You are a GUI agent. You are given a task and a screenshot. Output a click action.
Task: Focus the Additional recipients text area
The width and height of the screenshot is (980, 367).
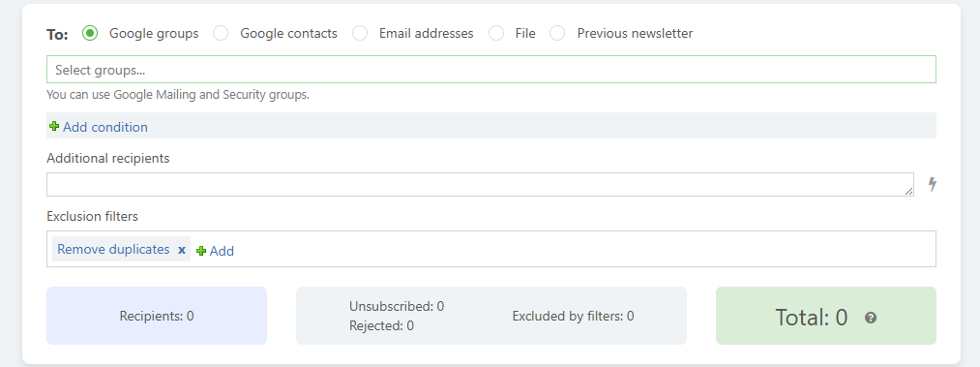point(480,184)
